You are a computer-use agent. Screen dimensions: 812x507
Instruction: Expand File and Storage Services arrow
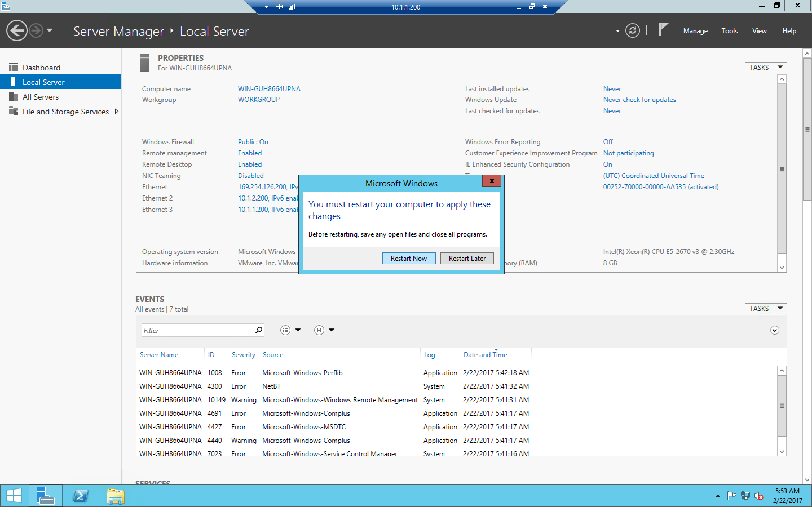pyautogui.click(x=116, y=111)
